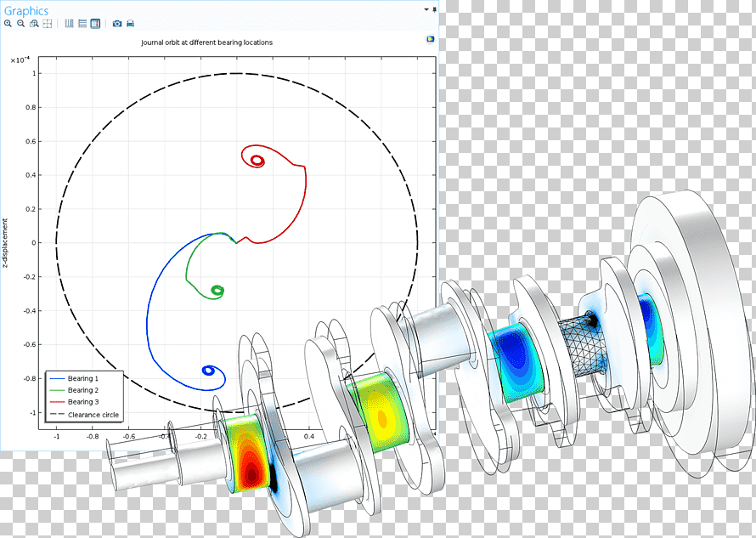Click the blue line swatch for Bearing 1
Image resolution: width=756 pixels, height=538 pixels.
[57, 378]
